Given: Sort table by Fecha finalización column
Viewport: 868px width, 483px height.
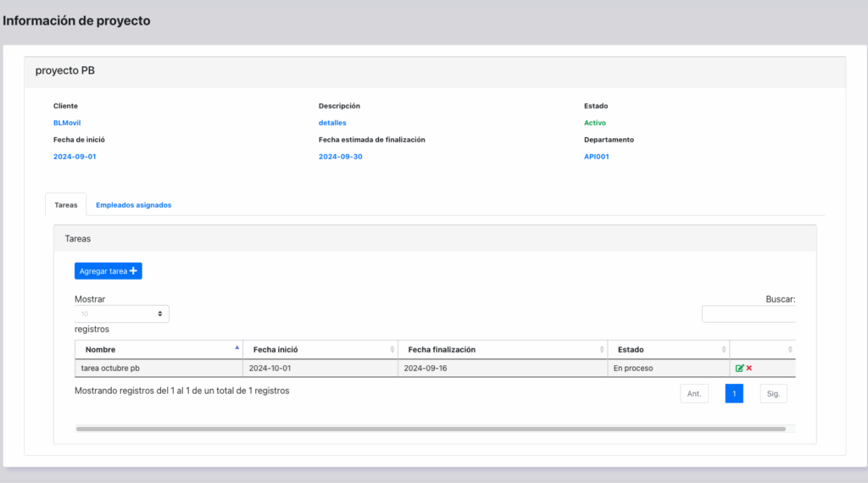Looking at the screenshot, I should coord(503,350).
